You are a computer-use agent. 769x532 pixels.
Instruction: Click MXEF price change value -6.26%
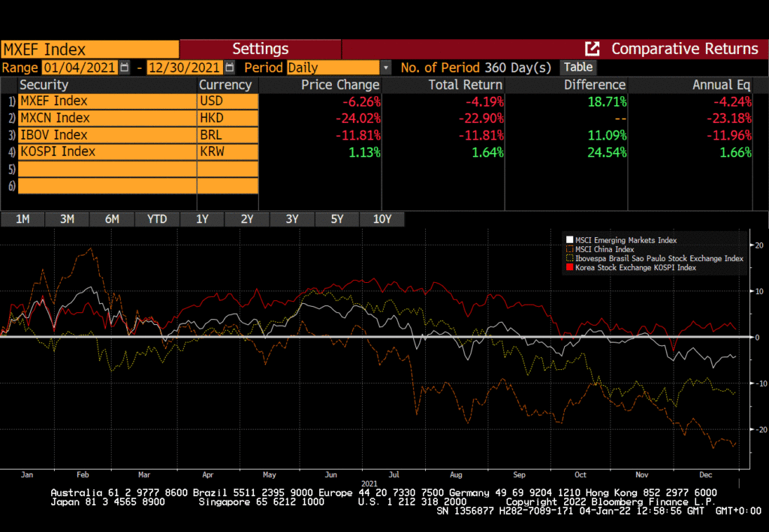361,102
